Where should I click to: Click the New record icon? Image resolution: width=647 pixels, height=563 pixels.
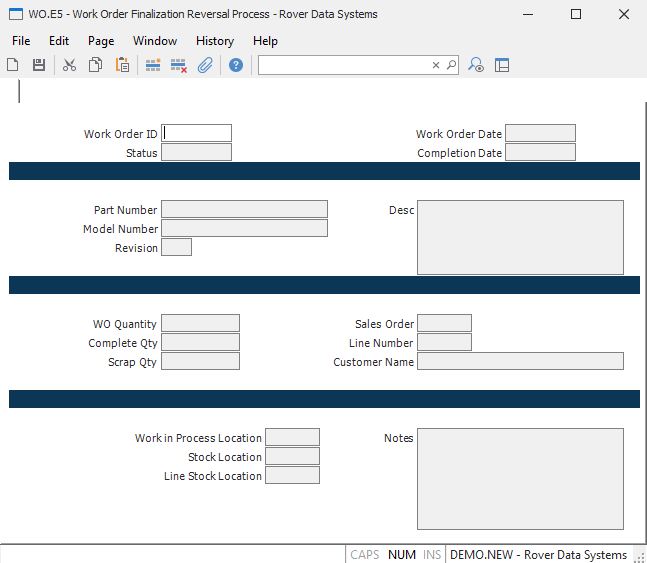(x=13, y=65)
